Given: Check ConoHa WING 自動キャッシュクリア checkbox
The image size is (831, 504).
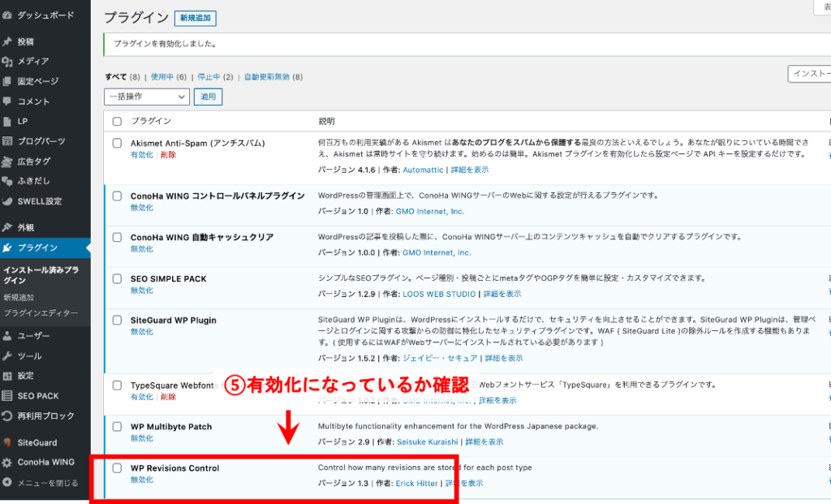Looking at the screenshot, I should click(117, 238).
